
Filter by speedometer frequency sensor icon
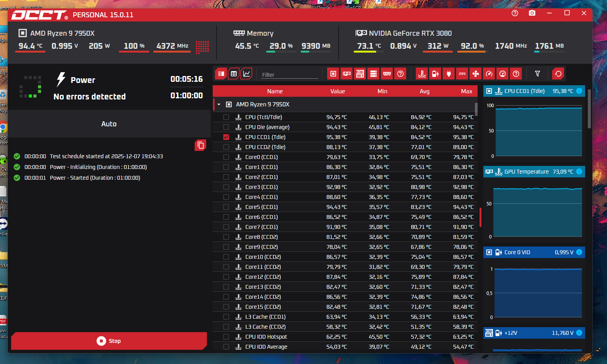(489, 74)
